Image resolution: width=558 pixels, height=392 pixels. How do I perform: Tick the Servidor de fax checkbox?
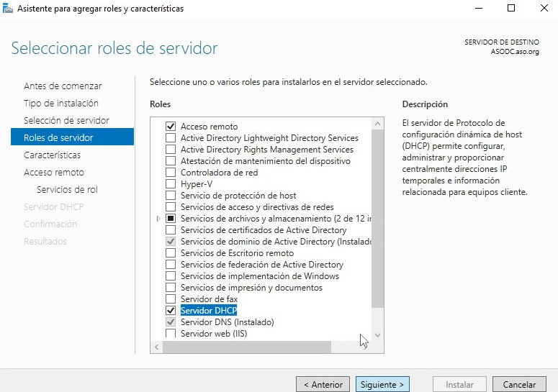171,299
